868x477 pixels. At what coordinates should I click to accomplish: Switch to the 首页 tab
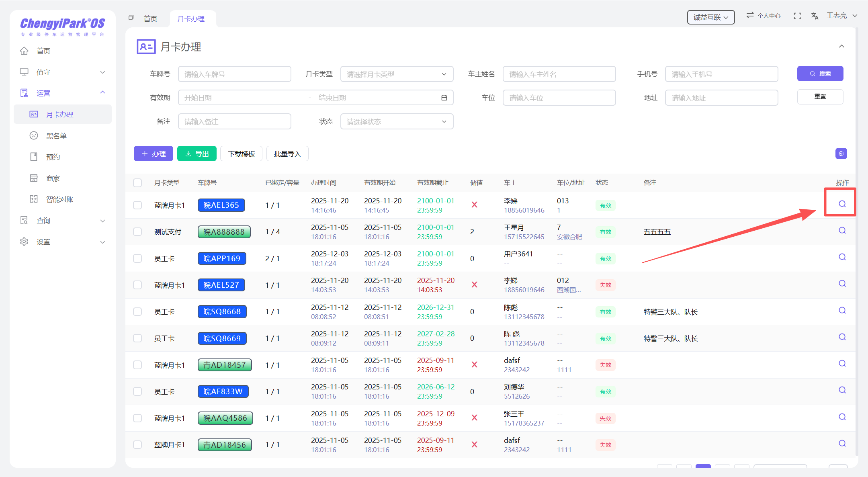(x=150, y=19)
